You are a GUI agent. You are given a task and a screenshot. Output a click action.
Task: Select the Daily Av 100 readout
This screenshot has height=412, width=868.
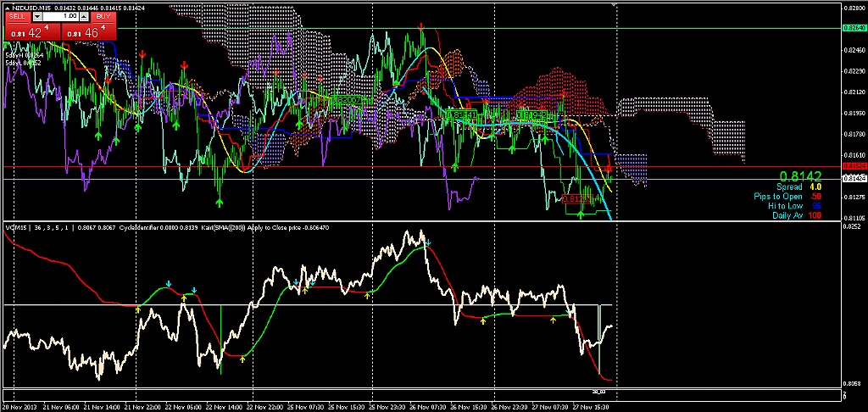click(797, 214)
